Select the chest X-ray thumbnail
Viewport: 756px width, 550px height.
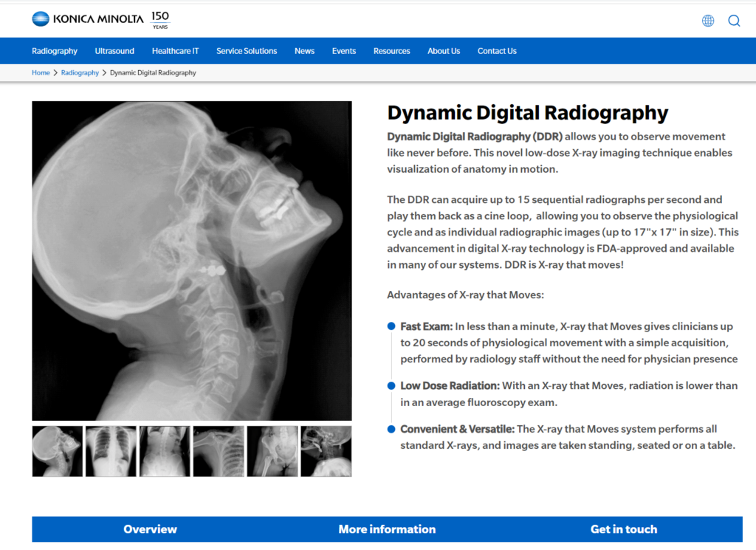[111, 451]
